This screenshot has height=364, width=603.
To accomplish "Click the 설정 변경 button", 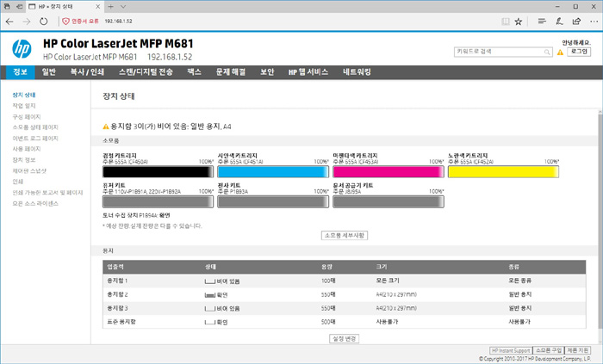I will tap(345, 339).
